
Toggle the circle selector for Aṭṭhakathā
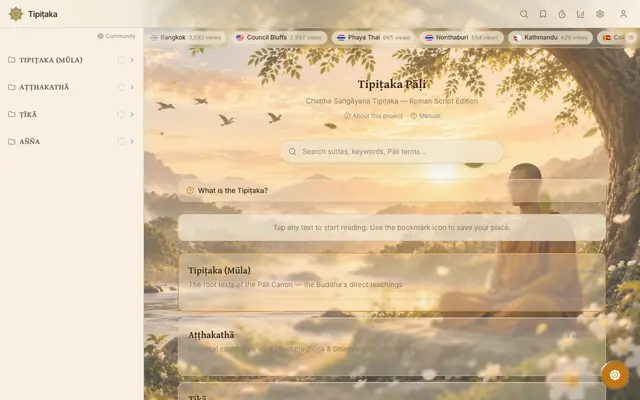point(121,87)
